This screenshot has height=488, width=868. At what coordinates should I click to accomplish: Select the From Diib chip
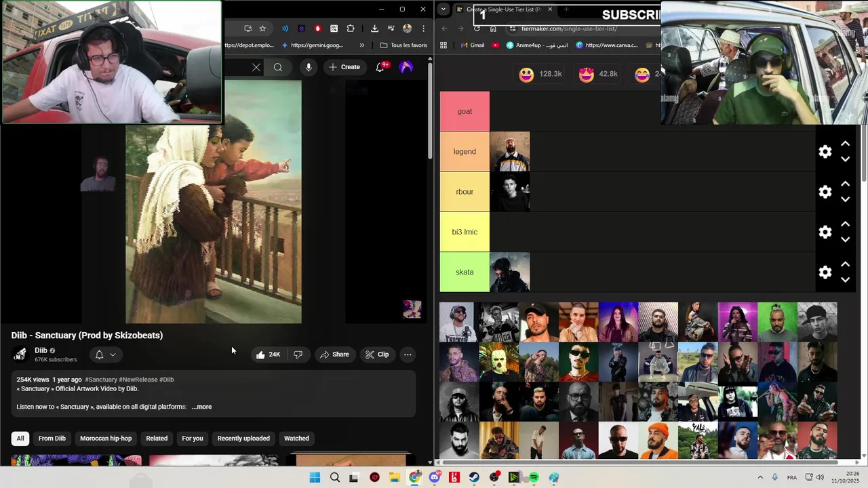pyautogui.click(x=52, y=439)
